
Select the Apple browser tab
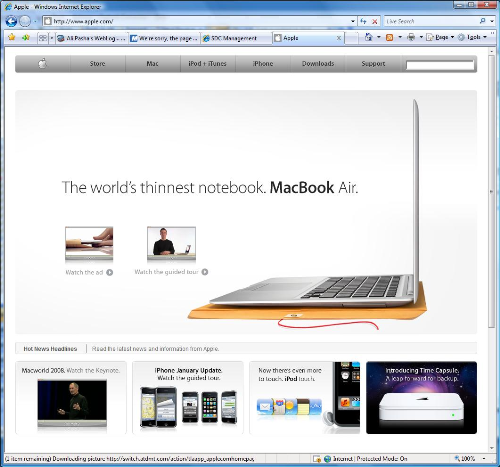pos(308,38)
